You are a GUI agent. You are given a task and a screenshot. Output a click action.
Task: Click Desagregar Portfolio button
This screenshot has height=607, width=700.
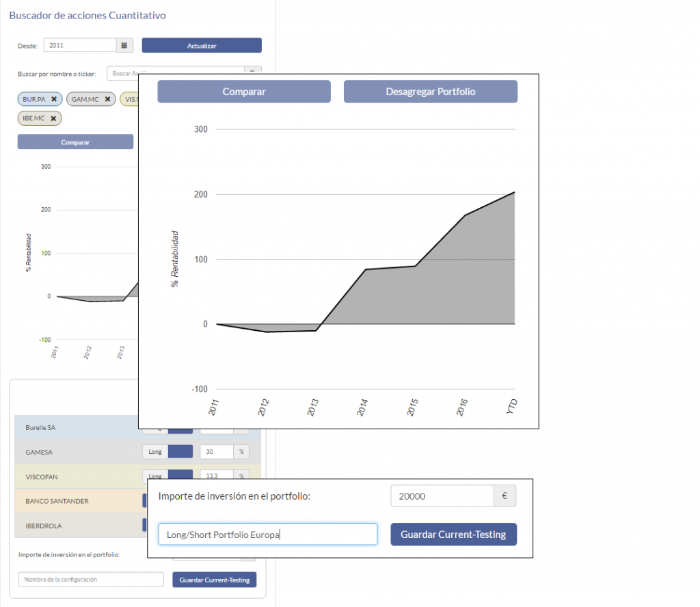pos(430,92)
